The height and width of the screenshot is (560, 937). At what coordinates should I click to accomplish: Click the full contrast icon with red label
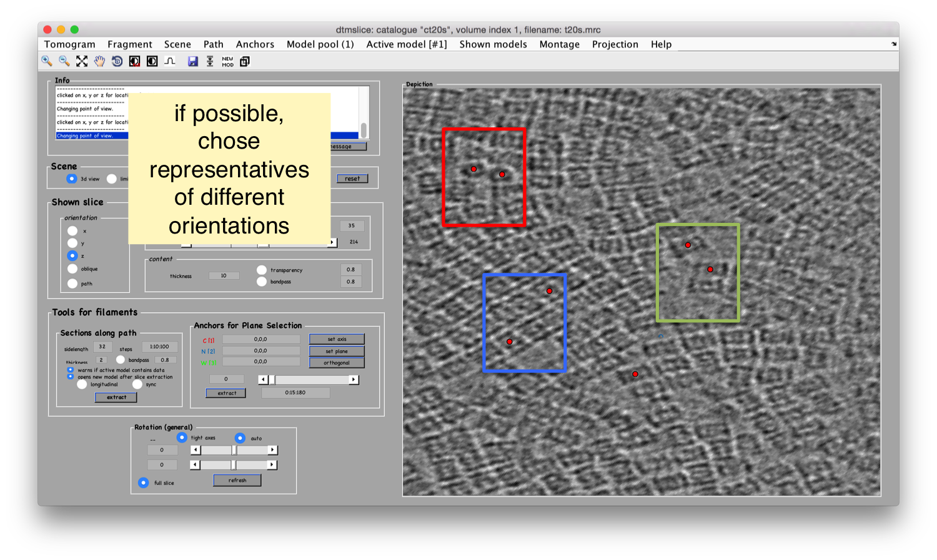[x=134, y=61]
